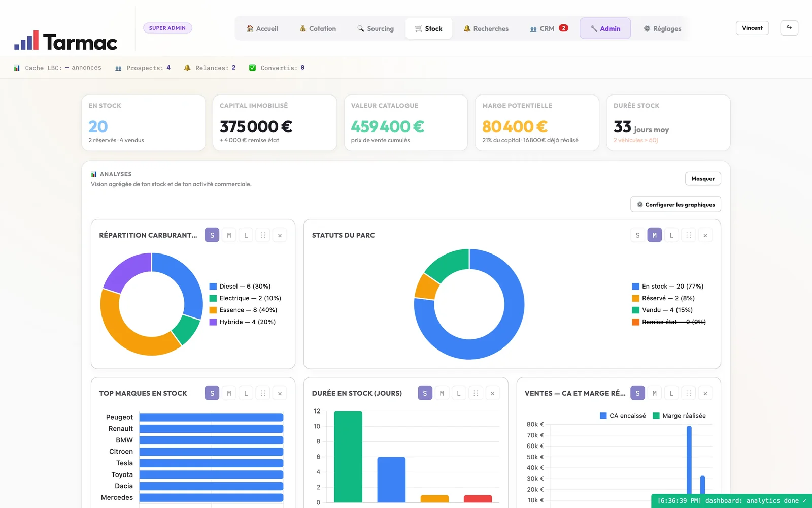Click the CRM notification badge showing 2
812x508 pixels.
click(563, 28)
